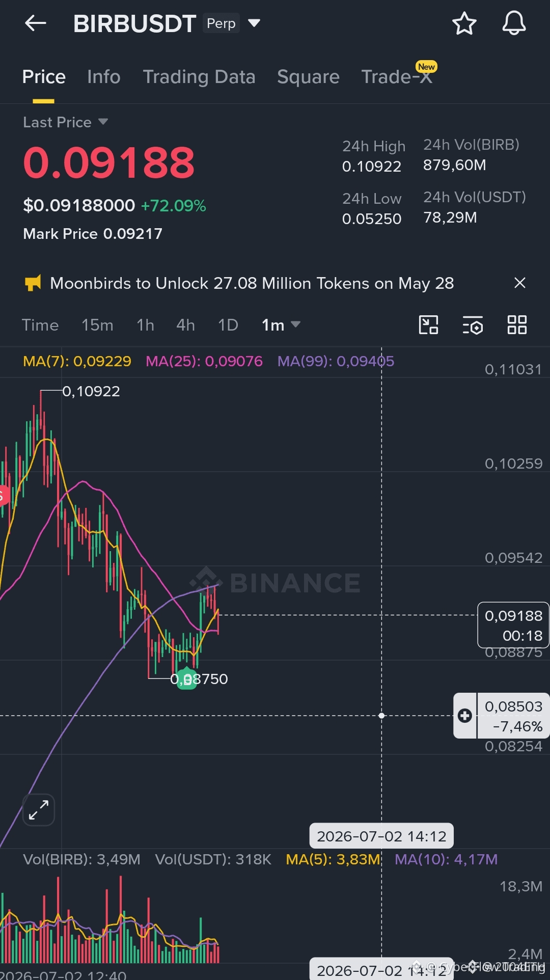550x980 pixels.
Task: Add BIRBUSDT to favorites with the star icon
Action: (464, 23)
